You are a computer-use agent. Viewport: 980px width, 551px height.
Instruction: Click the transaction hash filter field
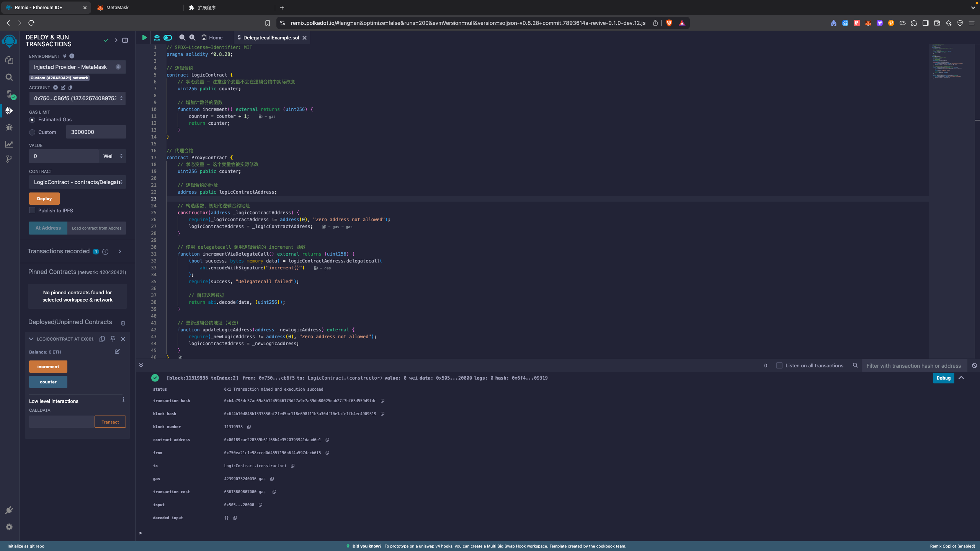click(x=914, y=365)
